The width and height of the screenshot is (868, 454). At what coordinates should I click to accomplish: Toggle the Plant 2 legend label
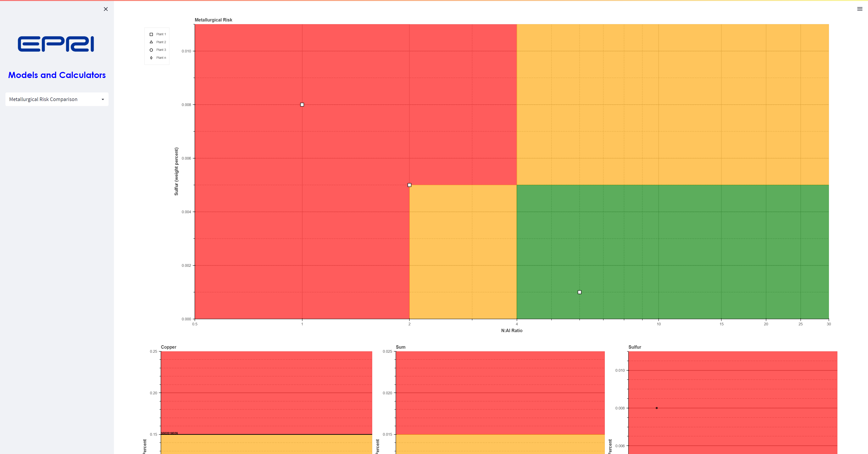click(161, 42)
